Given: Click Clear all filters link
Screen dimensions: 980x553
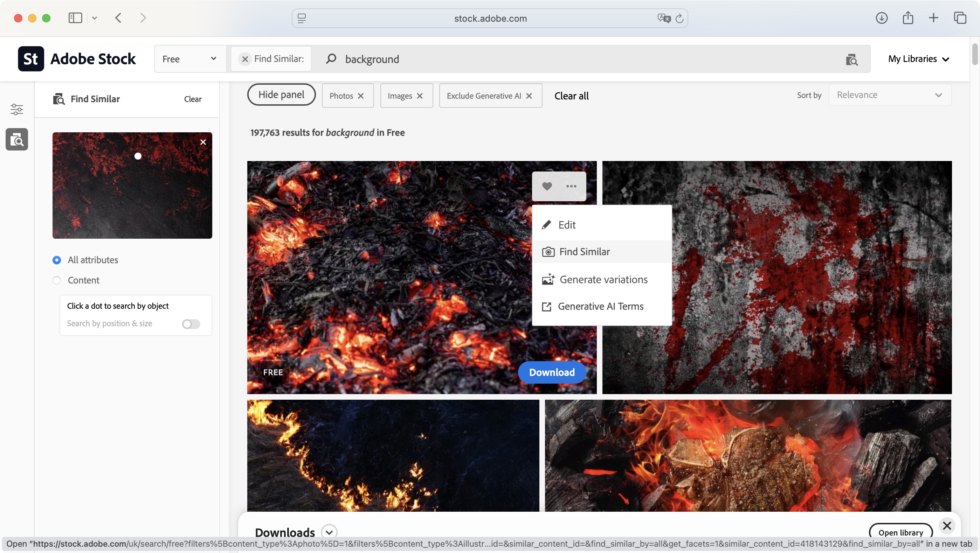Looking at the screenshot, I should pyautogui.click(x=571, y=96).
